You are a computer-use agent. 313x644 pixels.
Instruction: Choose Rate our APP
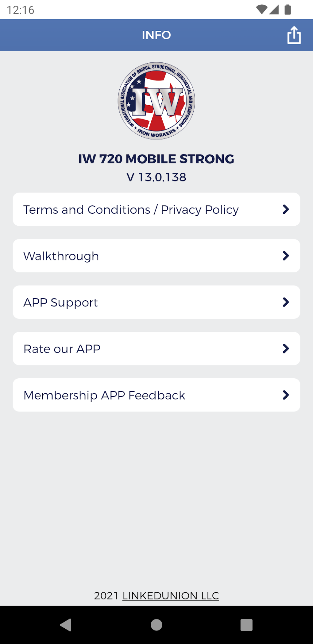(62, 349)
